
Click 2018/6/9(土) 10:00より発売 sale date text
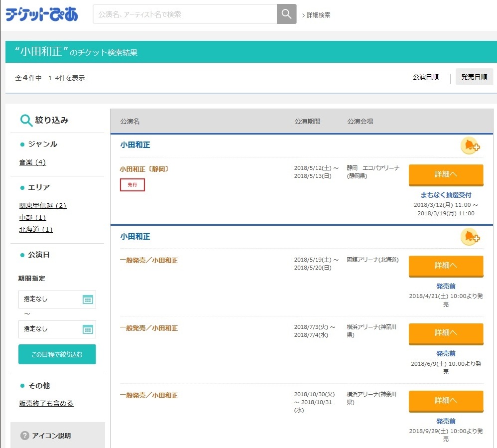click(446, 367)
